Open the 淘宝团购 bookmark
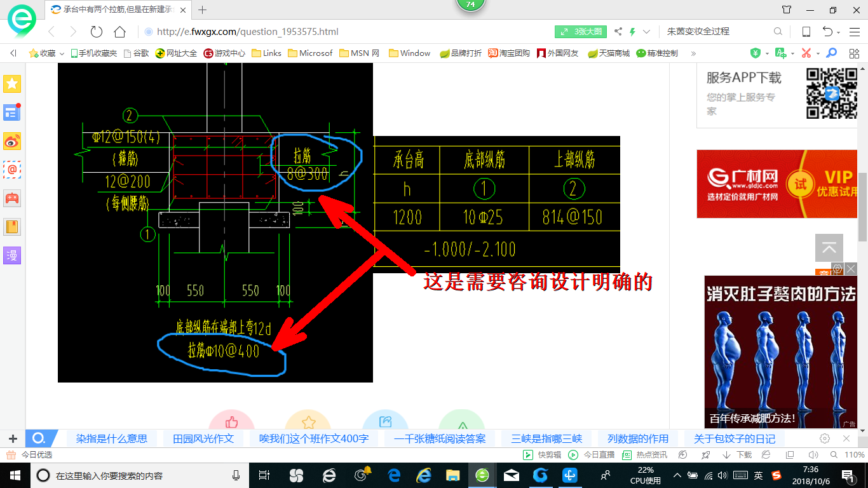Viewport: 868px width, 488px height. pos(509,53)
